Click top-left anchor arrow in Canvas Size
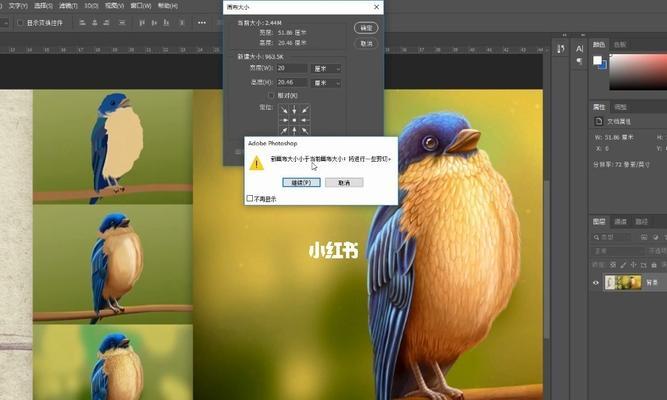Screen dimensions: 667x400 pyautogui.click(x=284, y=110)
